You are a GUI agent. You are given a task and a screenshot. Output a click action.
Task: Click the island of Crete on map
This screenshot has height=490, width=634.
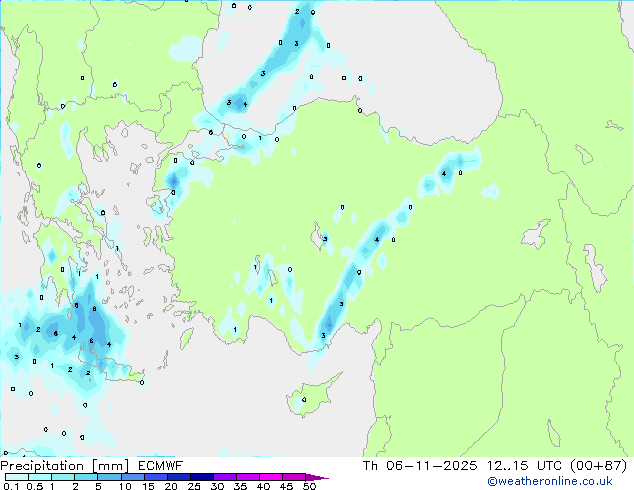(109, 367)
